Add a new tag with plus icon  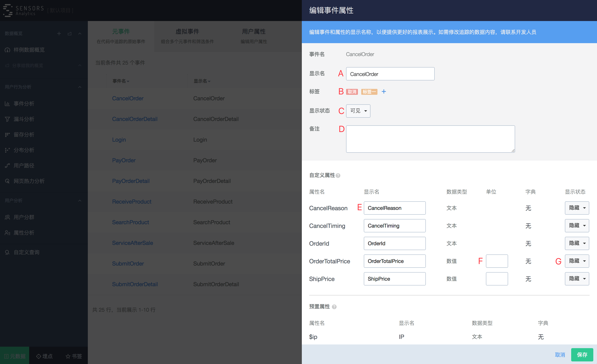tap(384, 91)
